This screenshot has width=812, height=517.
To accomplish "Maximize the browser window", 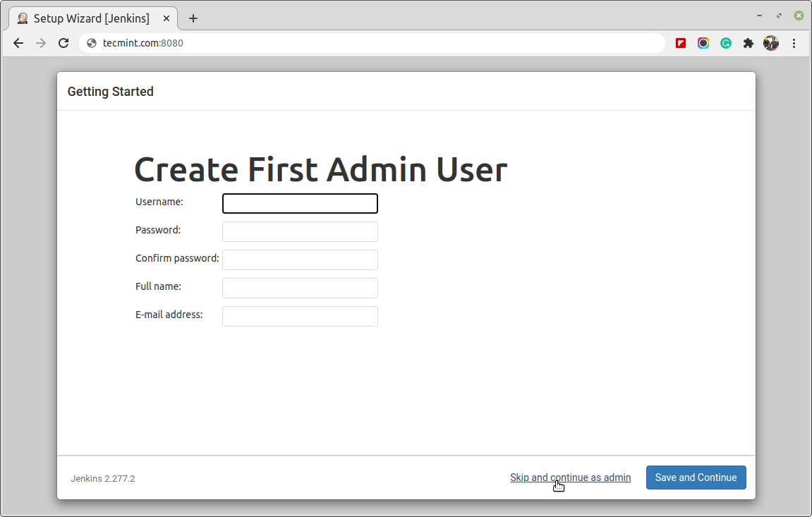I will (x=779, y=16).
